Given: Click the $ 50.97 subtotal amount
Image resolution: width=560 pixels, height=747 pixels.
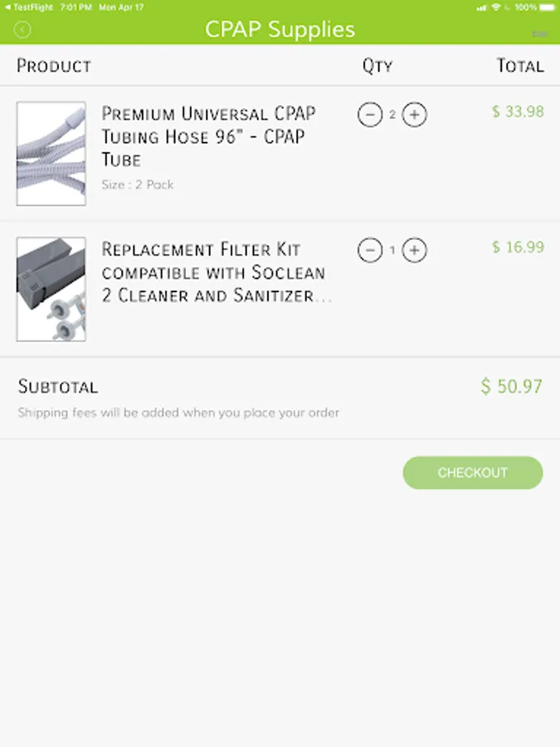Looking at the screenshot, I should point(511,386).
